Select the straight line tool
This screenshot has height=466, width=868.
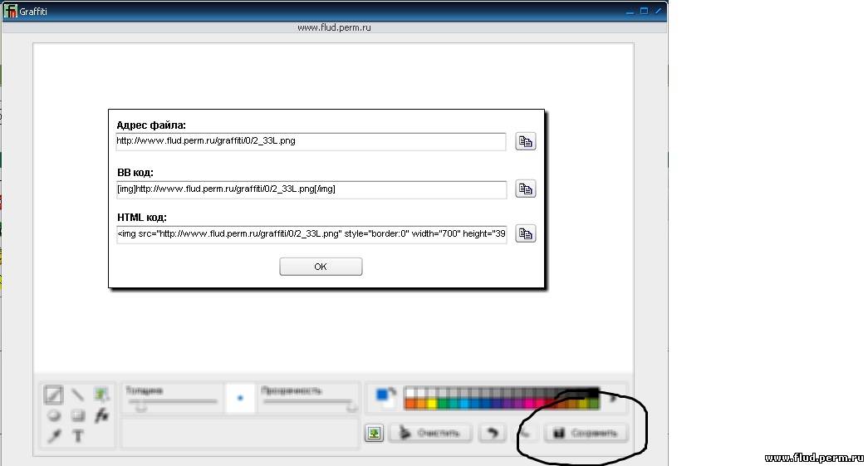pyautogui.click(x=77, y=395)
